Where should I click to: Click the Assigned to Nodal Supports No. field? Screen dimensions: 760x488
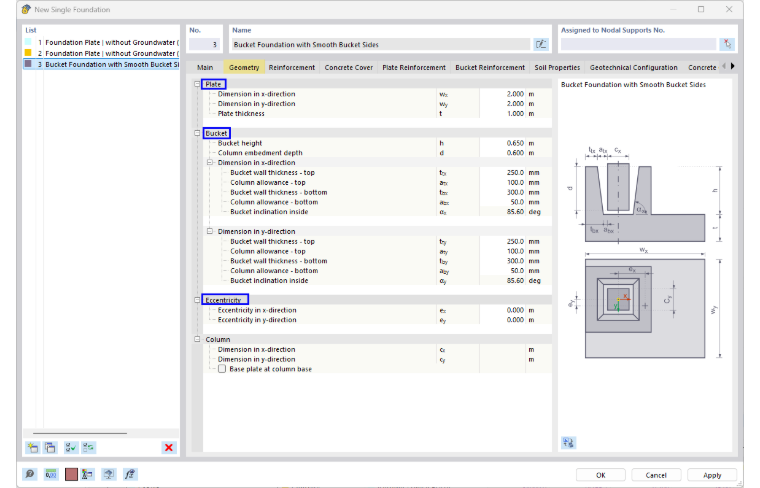pos(638,44)
